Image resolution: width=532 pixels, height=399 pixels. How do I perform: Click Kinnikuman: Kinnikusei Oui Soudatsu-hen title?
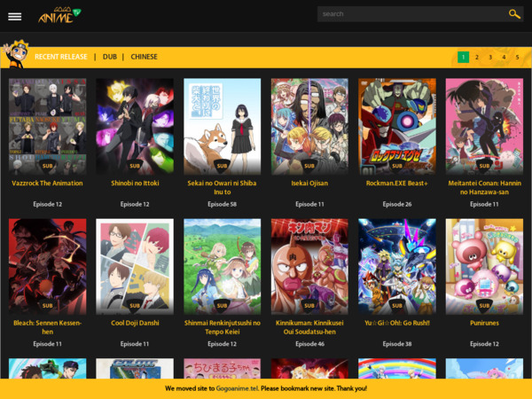309,327
